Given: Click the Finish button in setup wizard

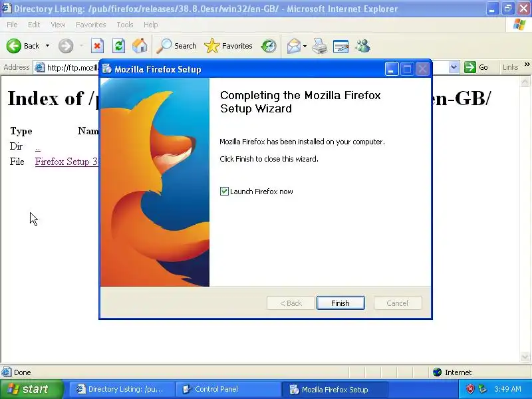Looking at the screenshot, I should [340, 303].
